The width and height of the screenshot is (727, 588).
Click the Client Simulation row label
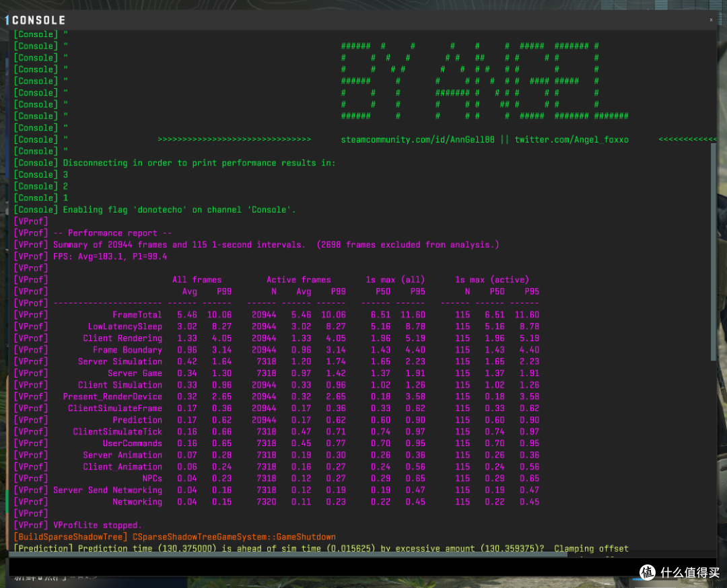point(120,385)
